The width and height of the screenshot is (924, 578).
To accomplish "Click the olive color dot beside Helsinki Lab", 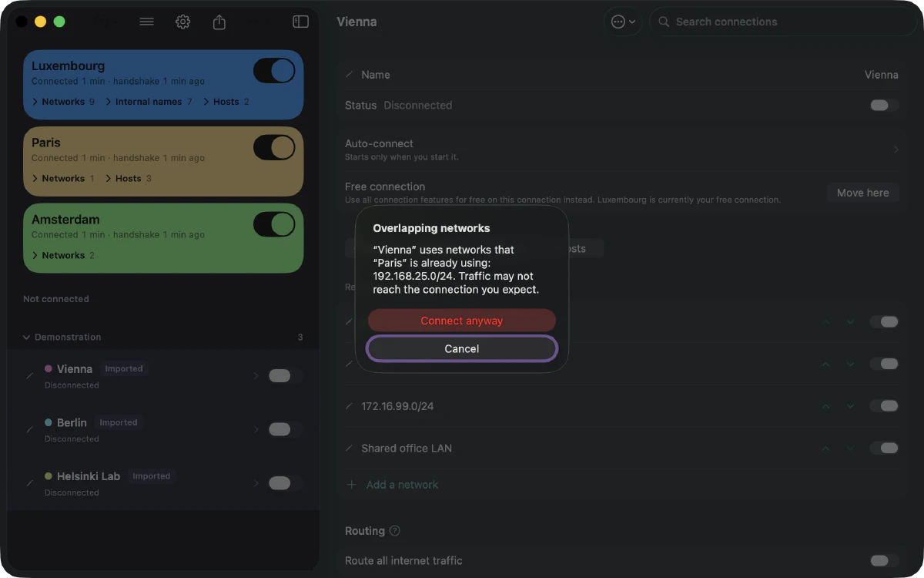I will pyautogui.click(x=49, y=476).
